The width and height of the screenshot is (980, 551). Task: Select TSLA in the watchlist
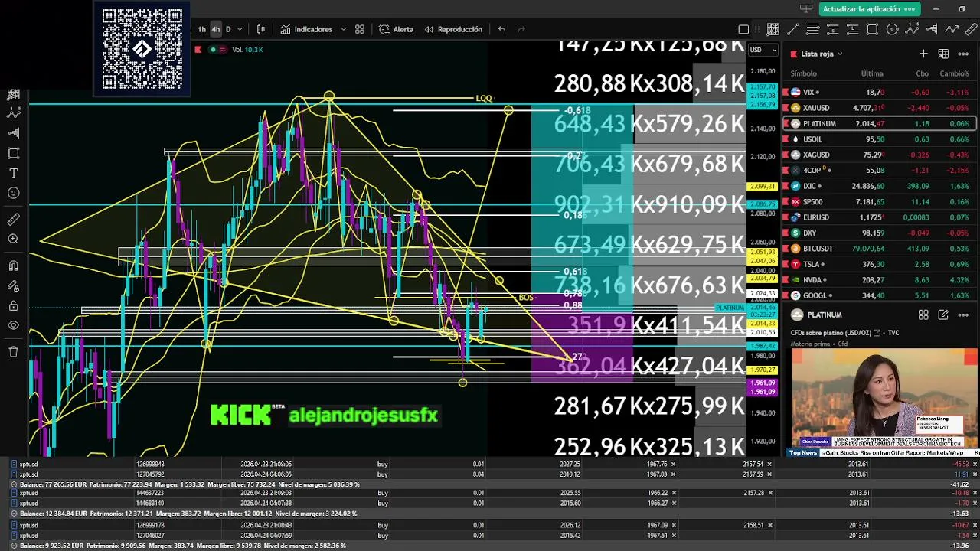[x=879, y=264]
